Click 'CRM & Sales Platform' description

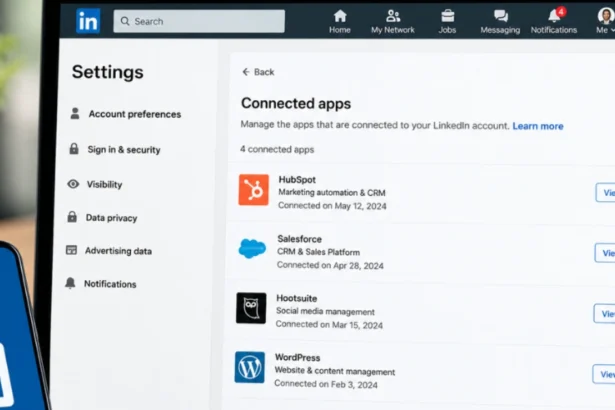[318, 252]
